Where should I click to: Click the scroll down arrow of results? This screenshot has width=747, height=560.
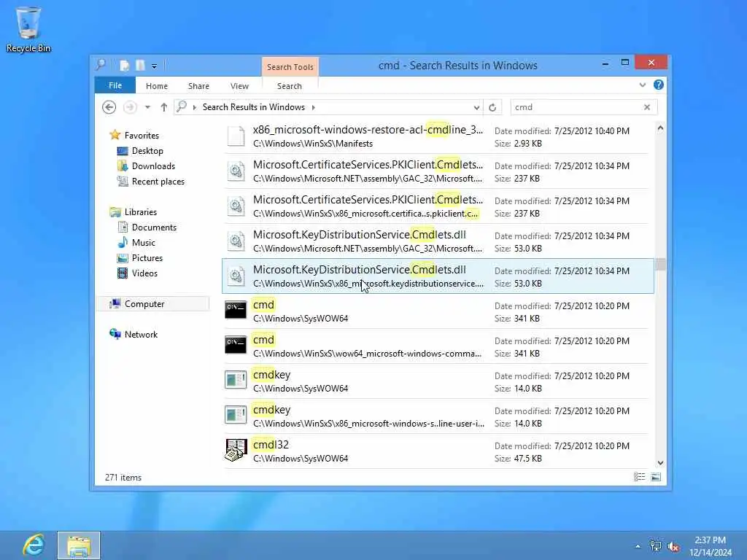click(660, 463)
